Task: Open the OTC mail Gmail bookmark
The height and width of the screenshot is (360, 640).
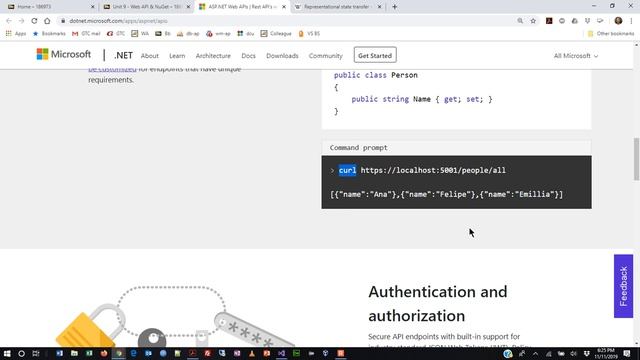Action: 86,33
